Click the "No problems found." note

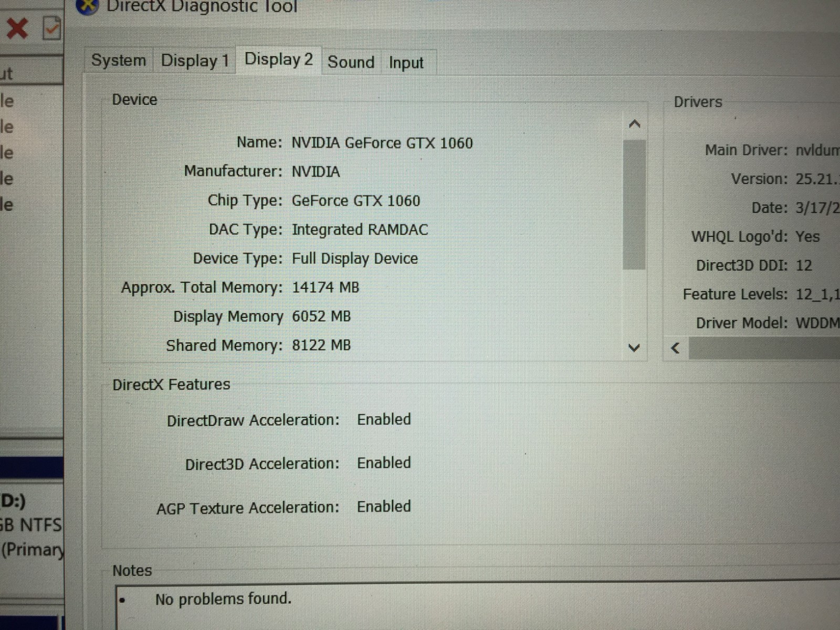[x=223, y=599]
